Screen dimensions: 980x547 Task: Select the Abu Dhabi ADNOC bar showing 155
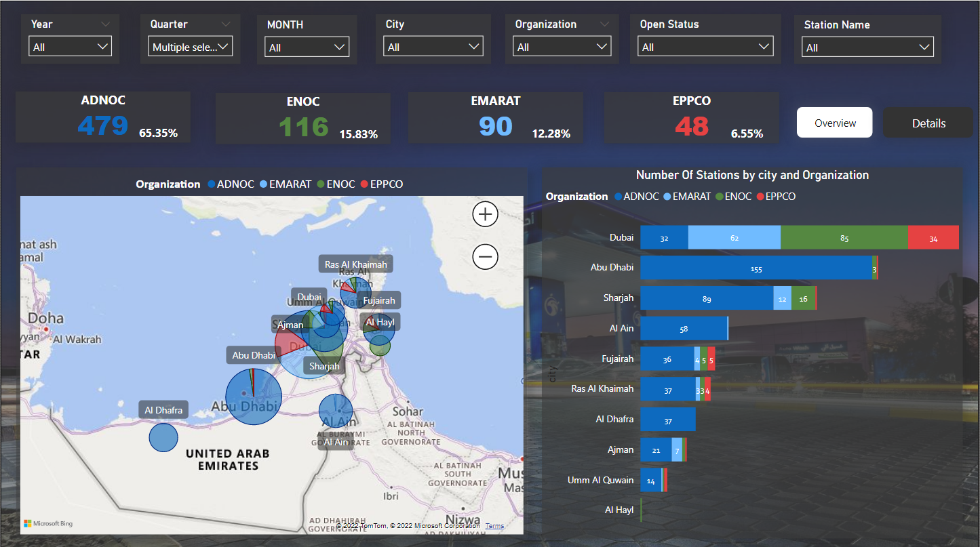click(x=756, y=268)
